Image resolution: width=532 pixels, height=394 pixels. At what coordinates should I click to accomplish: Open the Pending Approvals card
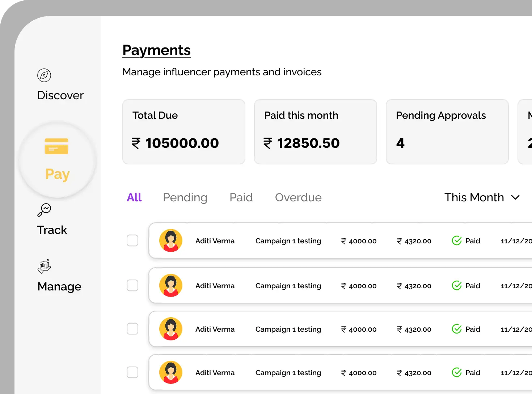tap(447, 132)
